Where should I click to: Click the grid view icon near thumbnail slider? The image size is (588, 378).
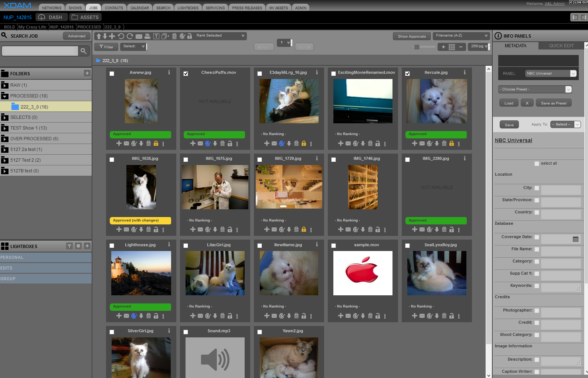coord(452,47)
